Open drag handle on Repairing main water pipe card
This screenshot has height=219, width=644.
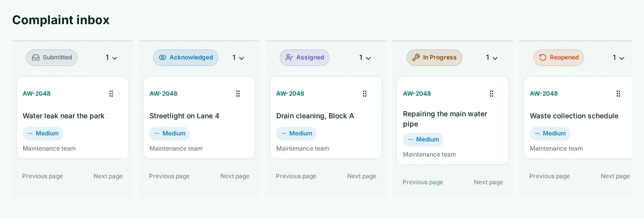point(492,94)
